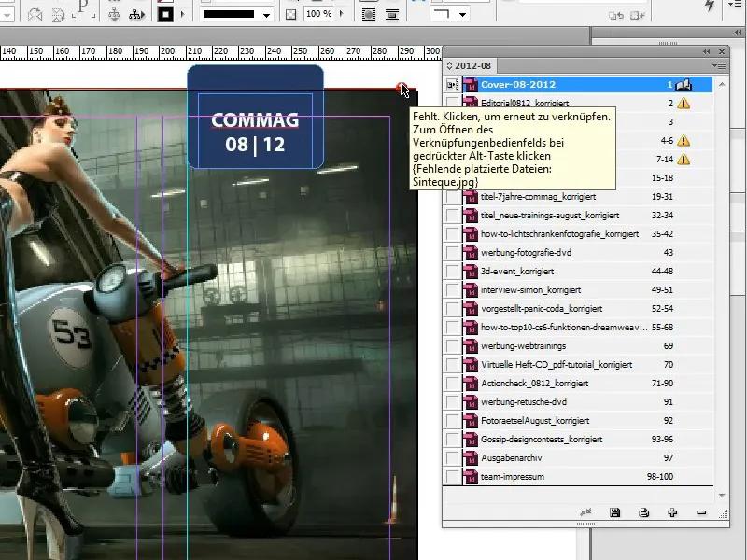Open Quick Apply with the lightning icon
Screen dimensions: 747x560
point(710,6)
